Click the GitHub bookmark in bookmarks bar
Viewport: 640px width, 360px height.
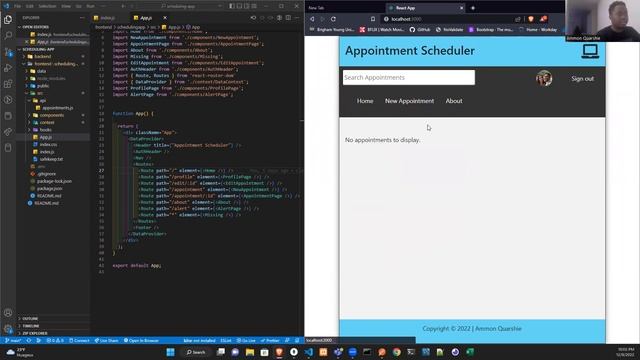[x=420, y=30]
